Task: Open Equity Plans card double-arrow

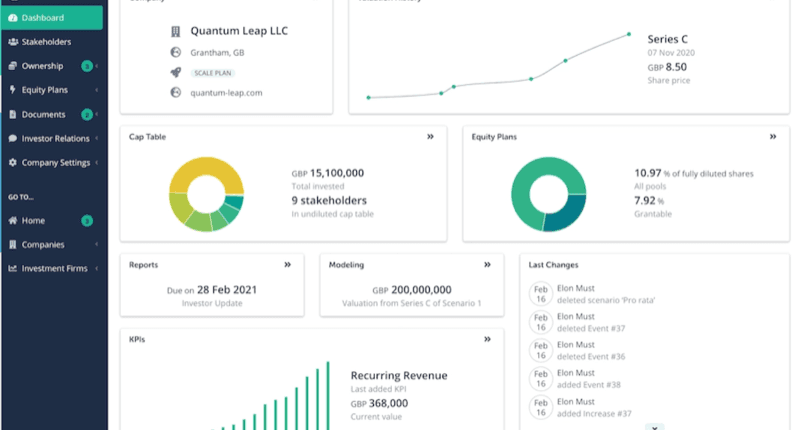Action: [x=772, y=137]
